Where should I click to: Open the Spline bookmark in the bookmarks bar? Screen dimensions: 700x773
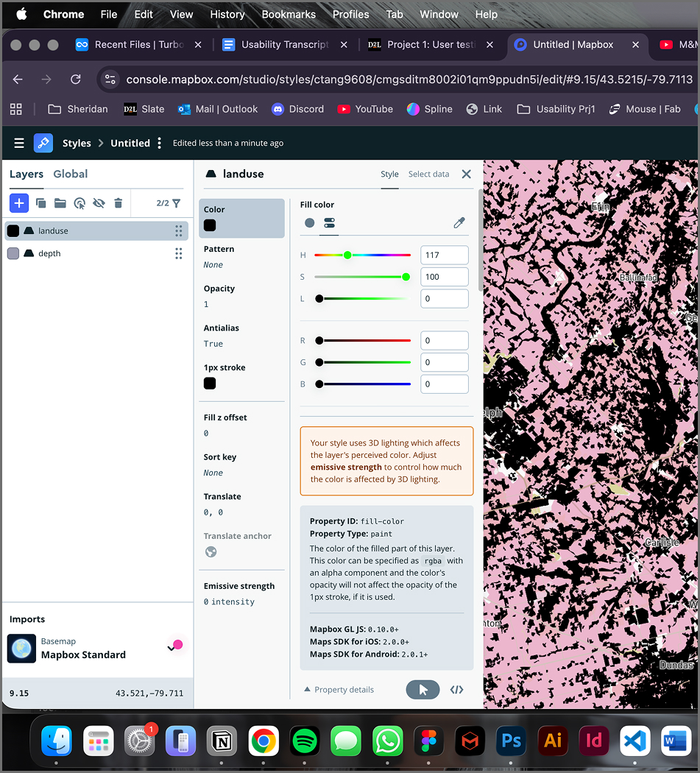coord(429,108)
